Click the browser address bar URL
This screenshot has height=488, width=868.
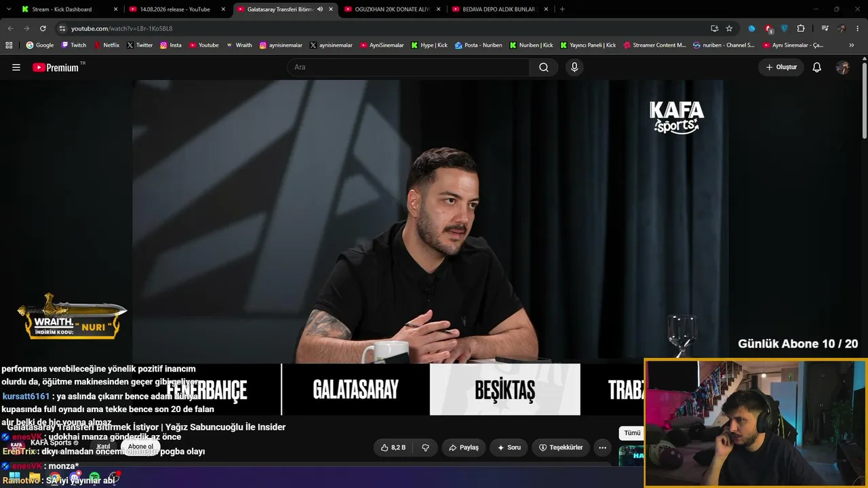pyautogui.click(x=122, y=28)
